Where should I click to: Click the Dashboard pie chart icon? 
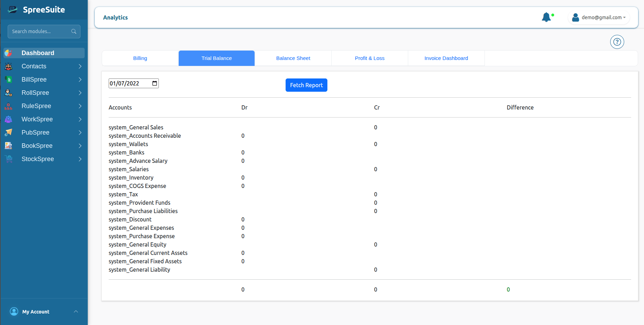pos(8,53)
